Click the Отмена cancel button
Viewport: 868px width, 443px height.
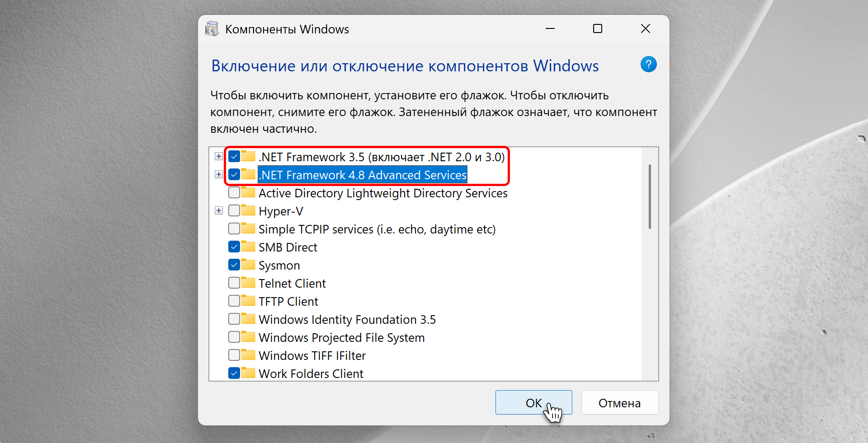[x=619, y=403]
